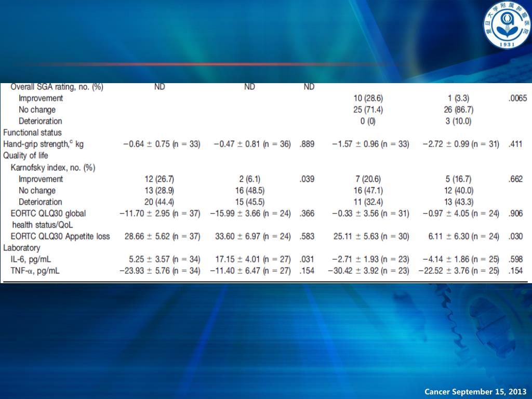Screen dimensions: 532x399
Task: Select '−0.47 ± 0.81 (n = 36)' value
Action: click(252, 144)
